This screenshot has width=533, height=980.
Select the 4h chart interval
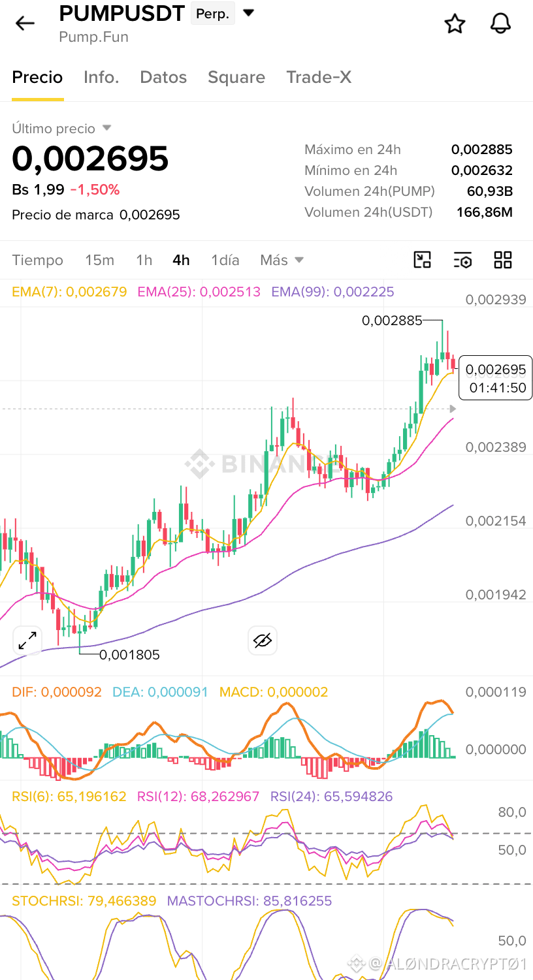(x=181, y=260)
